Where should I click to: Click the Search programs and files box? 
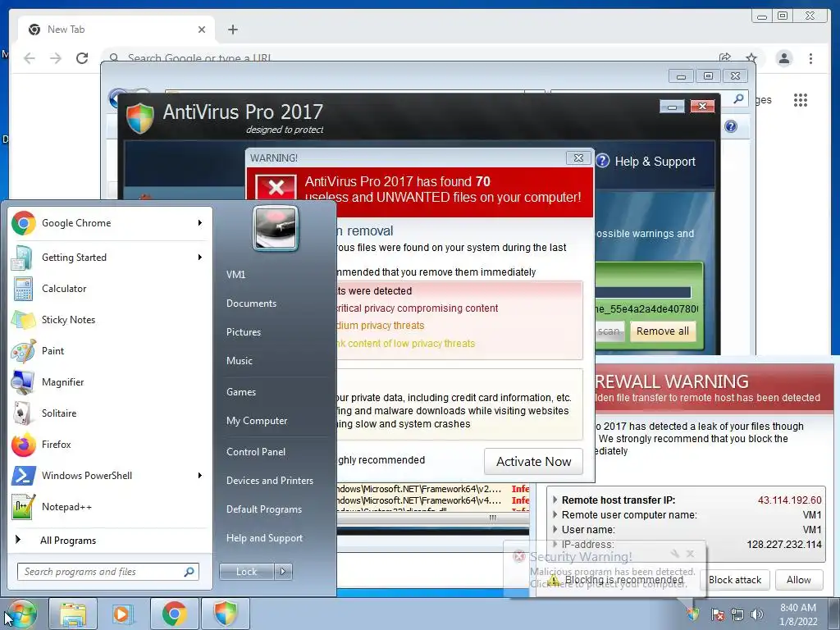pos(107,572)
